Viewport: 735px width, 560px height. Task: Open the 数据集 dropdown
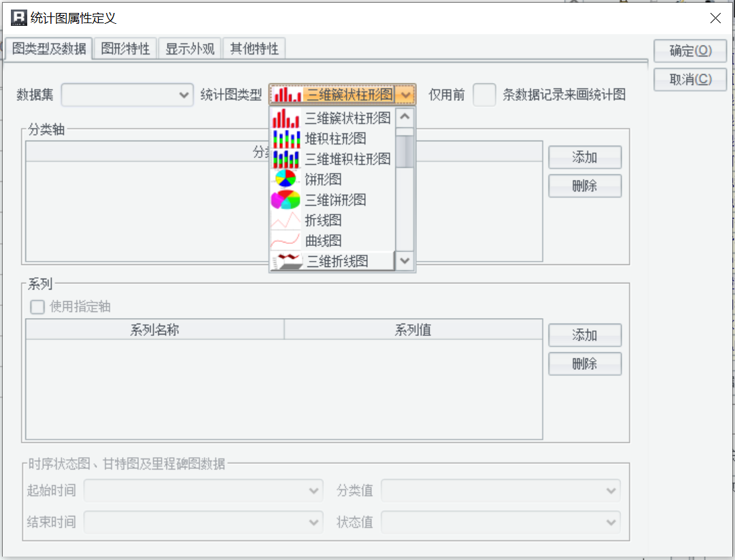click(127, 95)
